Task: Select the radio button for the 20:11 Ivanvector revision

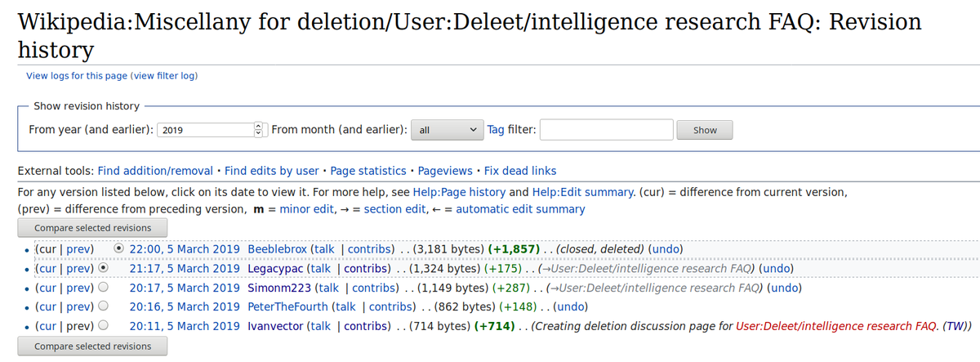Action: pyautogui.click(x=104, y=326)
